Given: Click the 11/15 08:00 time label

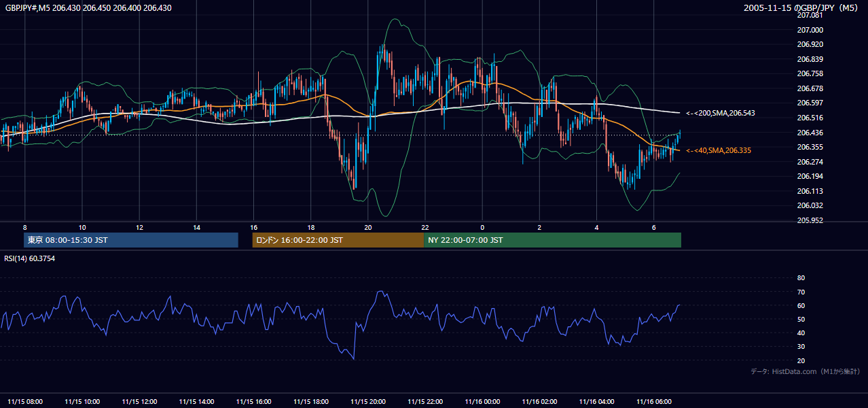Looking at the screenshot, I should (x=24, y=401).
